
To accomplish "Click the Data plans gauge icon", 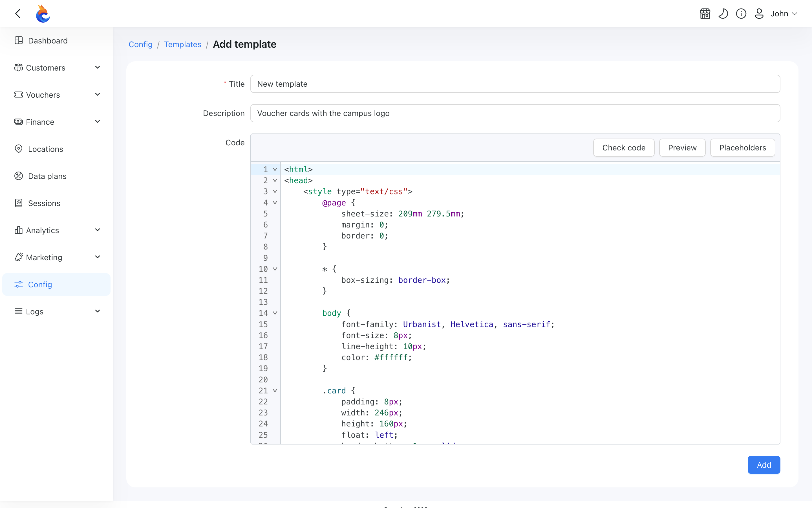I will coord(19,176).
